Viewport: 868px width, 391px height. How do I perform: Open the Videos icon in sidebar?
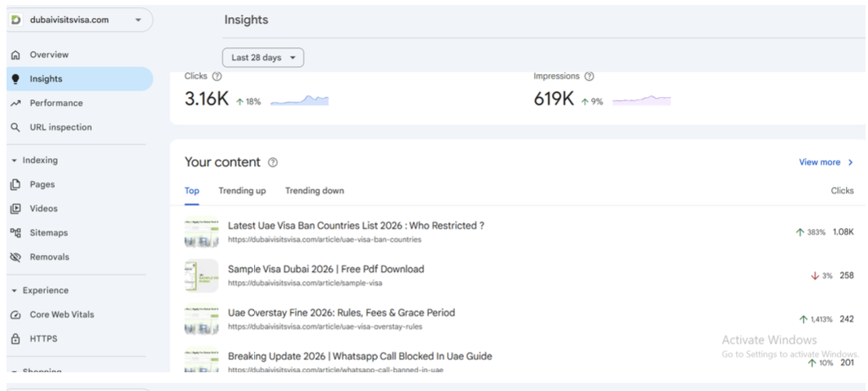tap(15, 209)
